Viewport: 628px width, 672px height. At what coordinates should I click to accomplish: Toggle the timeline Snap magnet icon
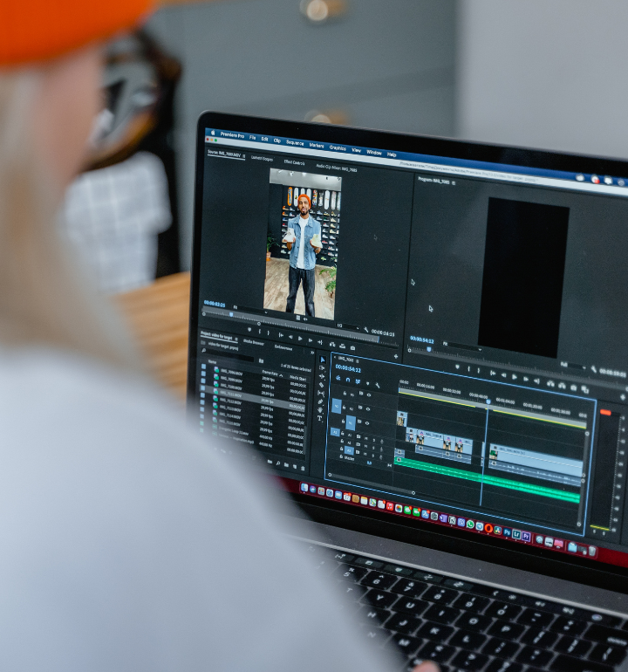347,380
